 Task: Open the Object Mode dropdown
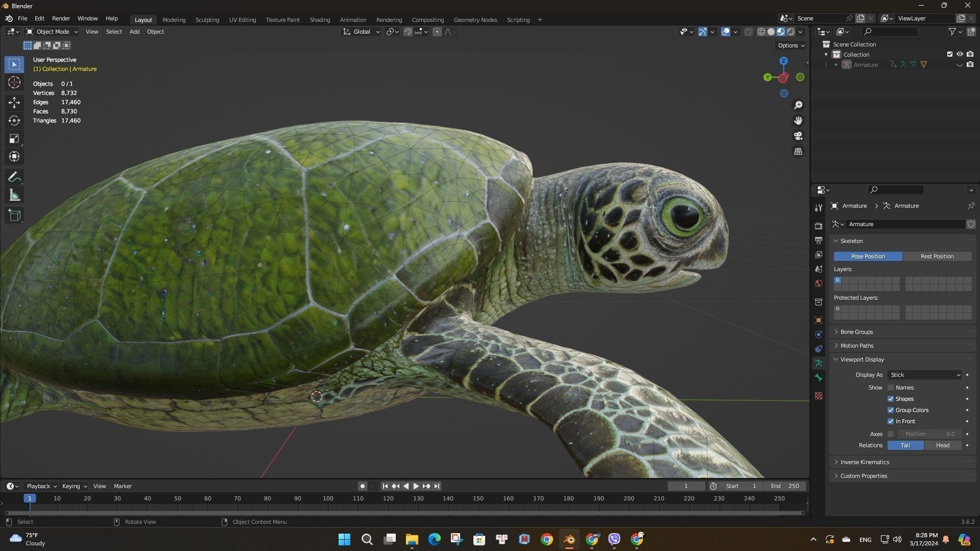(x=52, y=32)
